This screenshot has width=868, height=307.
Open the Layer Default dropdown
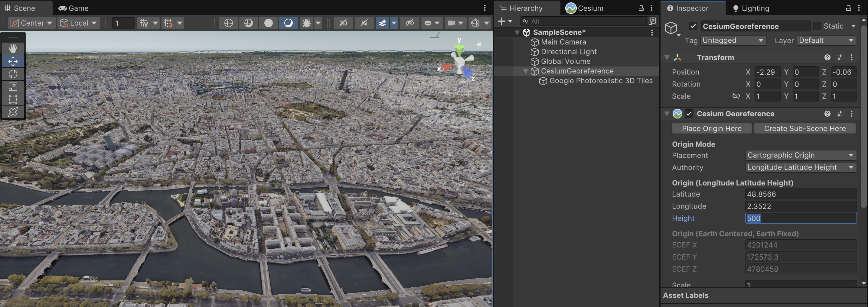[827, 40]
